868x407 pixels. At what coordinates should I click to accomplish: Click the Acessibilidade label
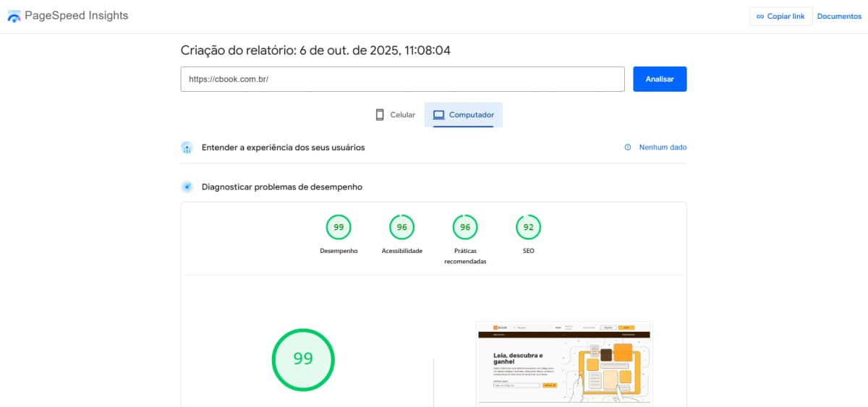tap(402, 251)
